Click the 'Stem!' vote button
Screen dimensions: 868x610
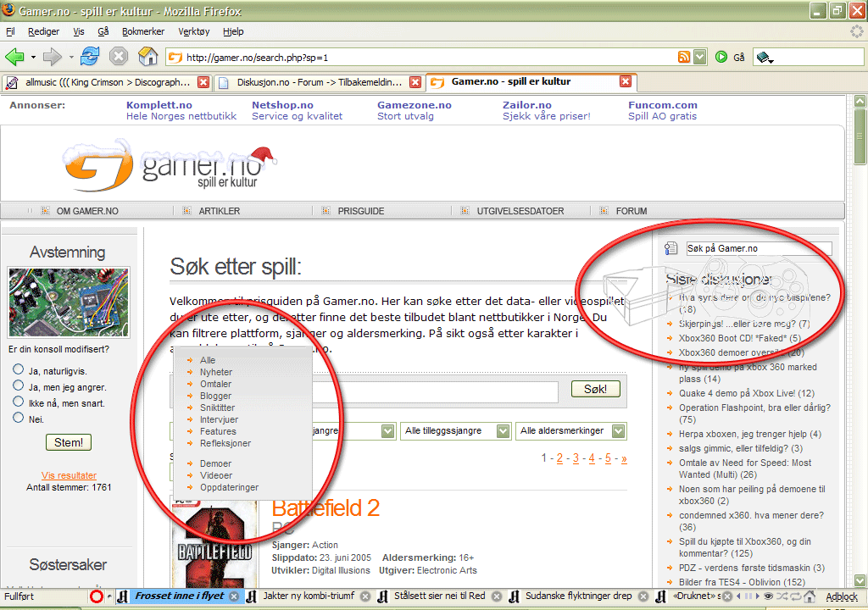pyautogui.click(x=69, y=442)
